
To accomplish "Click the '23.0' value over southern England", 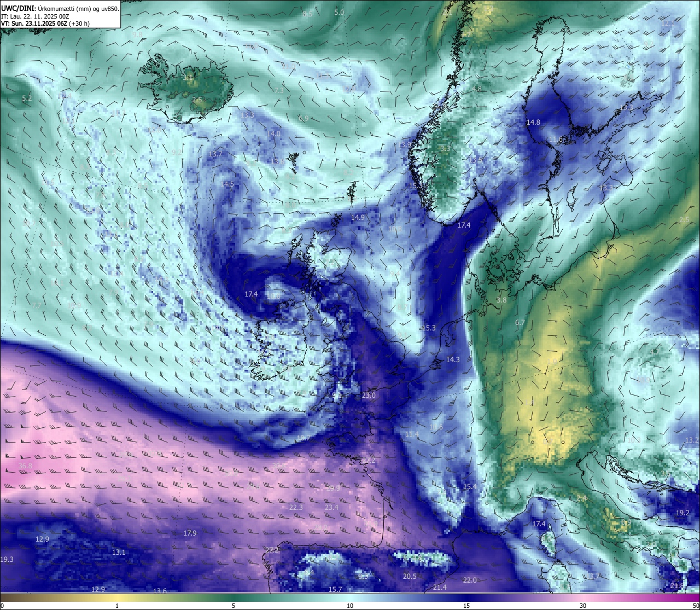I will point(369,396).
